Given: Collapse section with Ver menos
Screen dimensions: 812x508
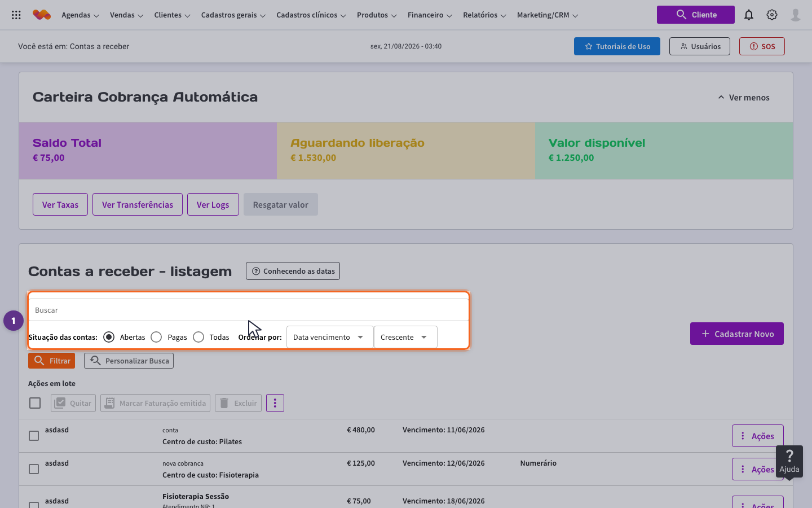Looking at the screenshot, I should coord(743,98).
